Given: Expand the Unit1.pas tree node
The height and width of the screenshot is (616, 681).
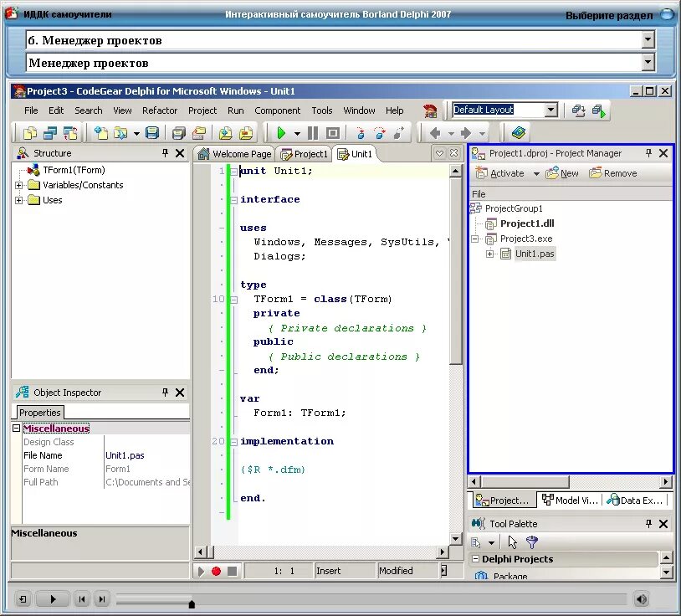Looking at the screenshot, I should tap(490, 254).
